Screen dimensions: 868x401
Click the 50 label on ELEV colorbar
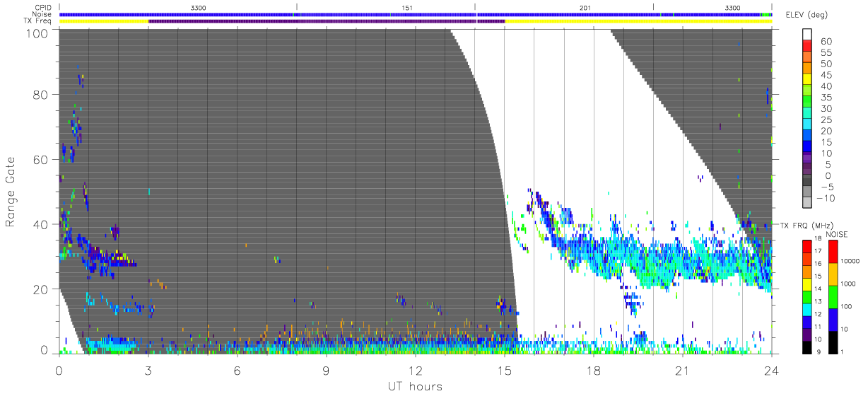tap(826, 64)
